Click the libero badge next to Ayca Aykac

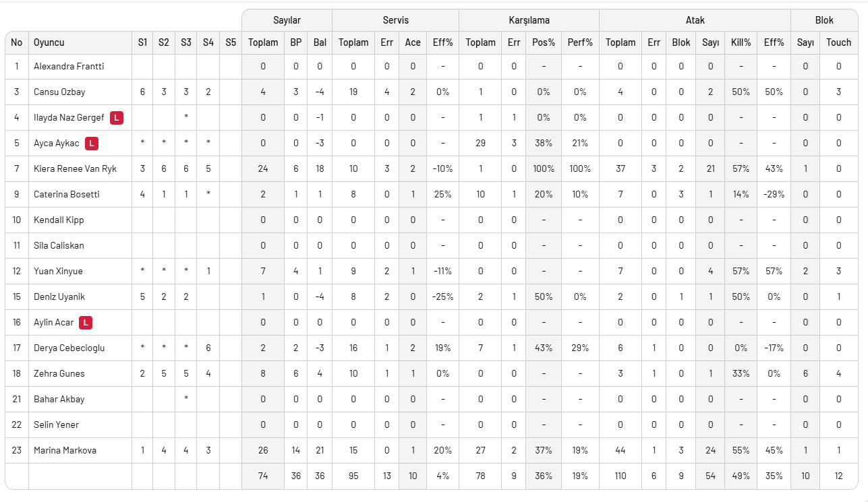pos(92,144)
